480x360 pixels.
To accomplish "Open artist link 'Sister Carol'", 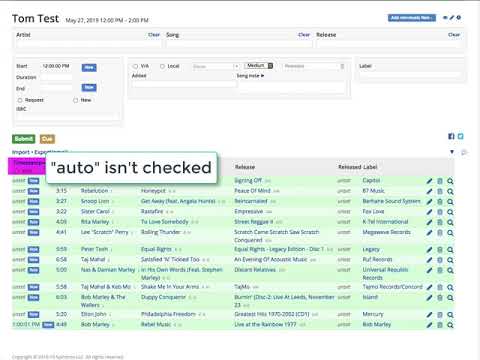I will pos(95,212).
